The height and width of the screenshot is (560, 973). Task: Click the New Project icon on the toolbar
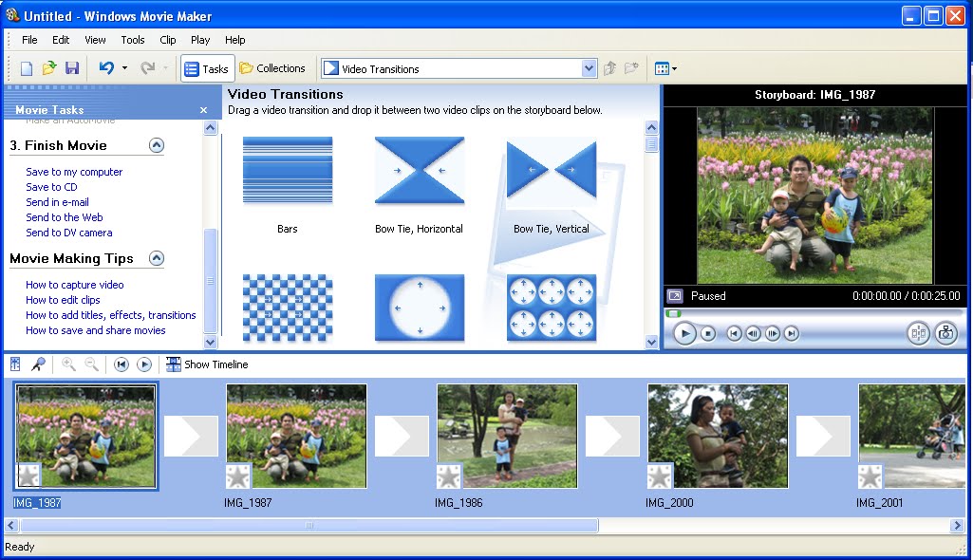pos(26,67)
